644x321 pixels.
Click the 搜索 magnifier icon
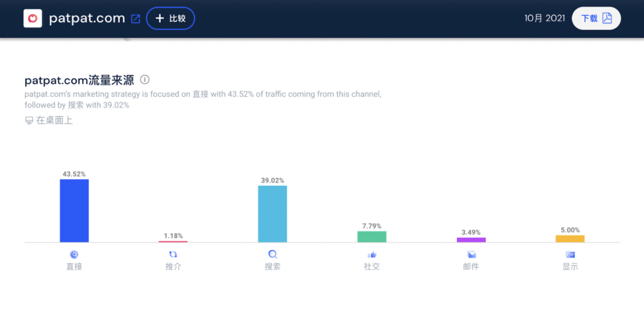(273, 254)
